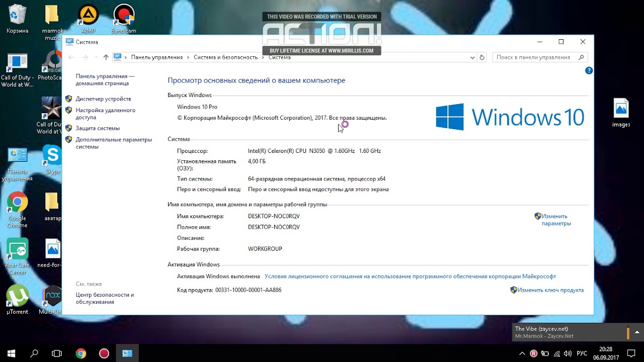This screenshot has height=362, width=644.
Task: Dismiss The Vibe track notification arrow
Action: tap(637, 332)
